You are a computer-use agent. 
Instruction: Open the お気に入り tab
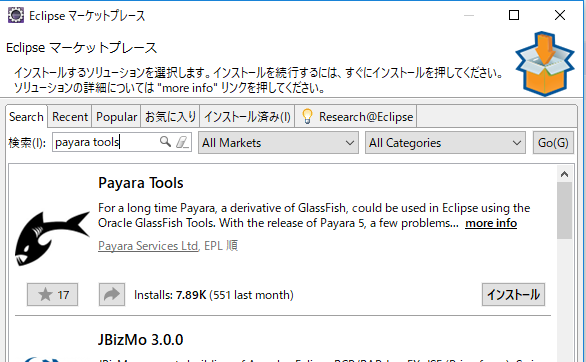170,117
